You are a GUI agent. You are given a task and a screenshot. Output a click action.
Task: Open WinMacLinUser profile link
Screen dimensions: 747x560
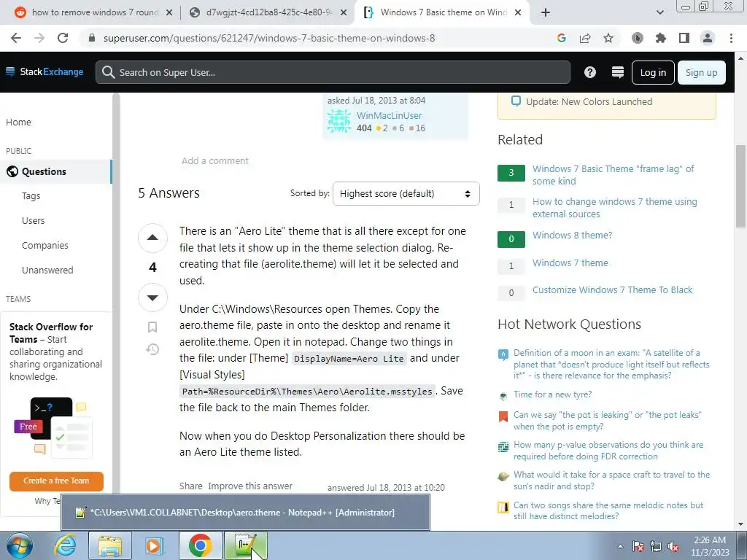point(390,115)
